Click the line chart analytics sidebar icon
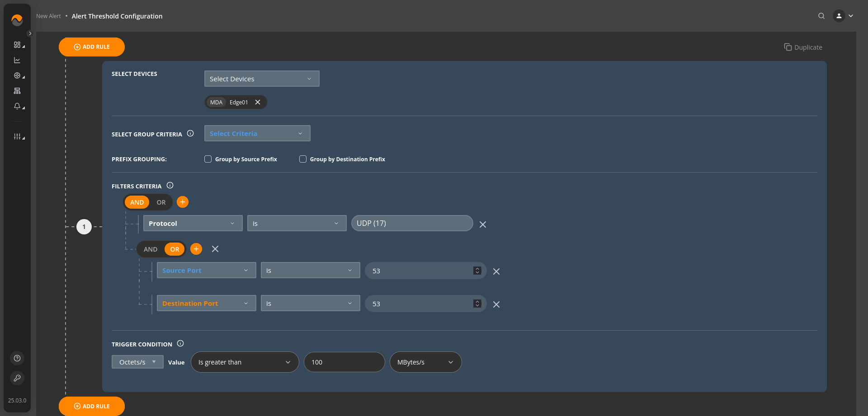 pyautogui.click(x=17, y=60)
